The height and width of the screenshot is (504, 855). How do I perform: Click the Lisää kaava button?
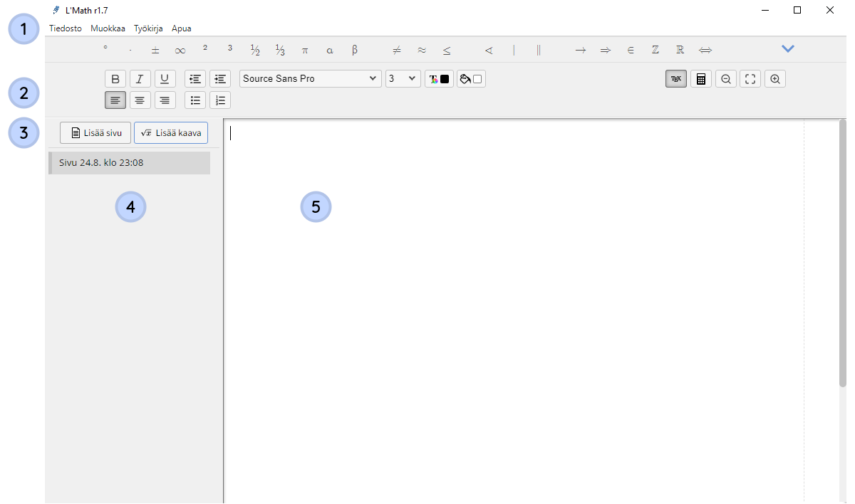coord(171,132)
